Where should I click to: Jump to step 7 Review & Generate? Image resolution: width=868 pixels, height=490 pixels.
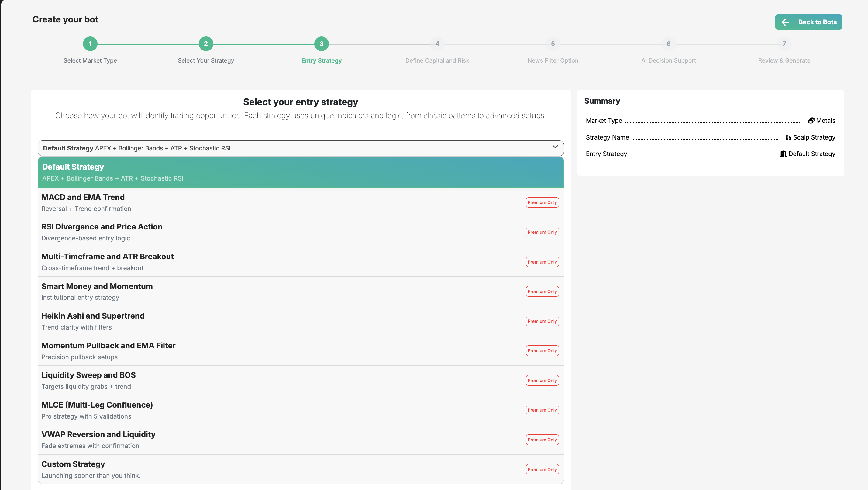[784, 44]
